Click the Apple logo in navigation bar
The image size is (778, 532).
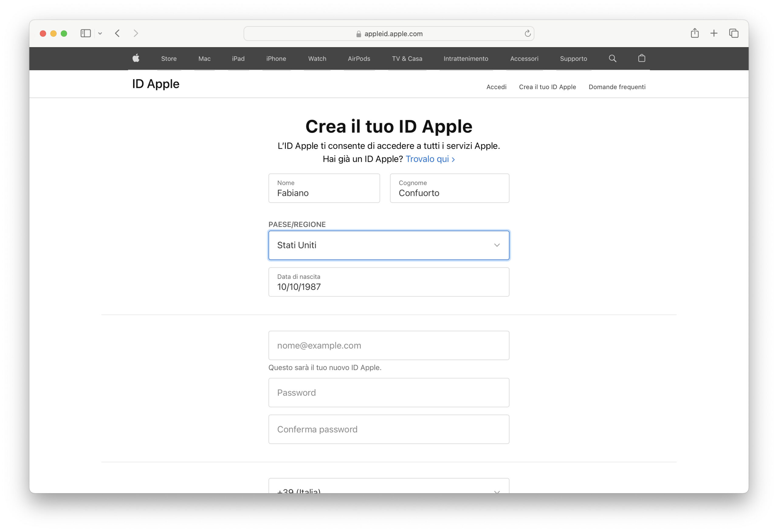(x=136, y=58)
